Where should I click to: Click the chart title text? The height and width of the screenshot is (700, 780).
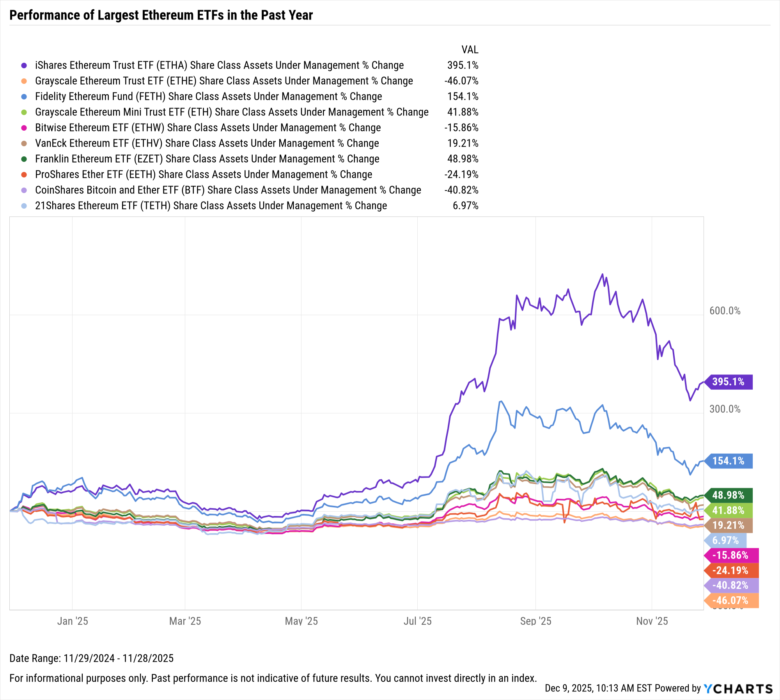tap(161, 15)
